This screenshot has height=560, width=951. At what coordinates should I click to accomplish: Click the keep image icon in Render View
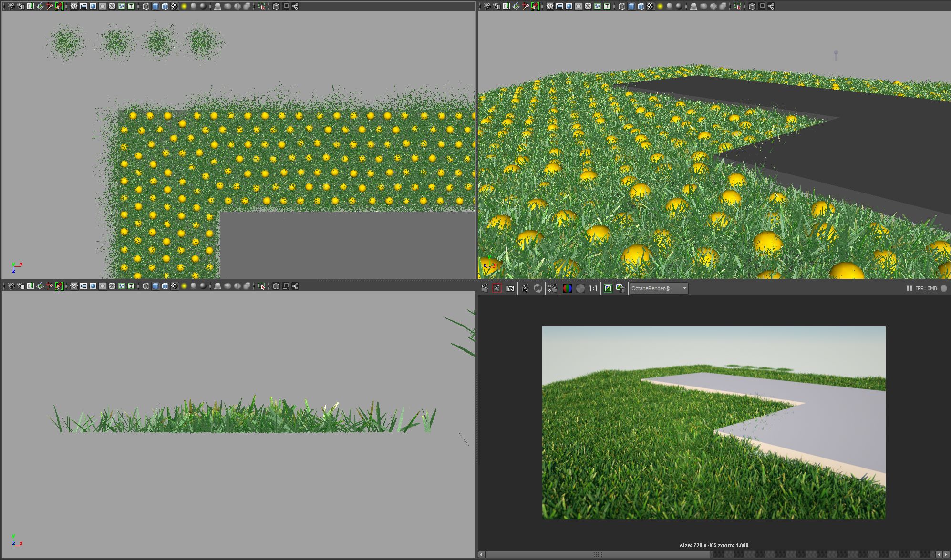[x=608, y=288]
